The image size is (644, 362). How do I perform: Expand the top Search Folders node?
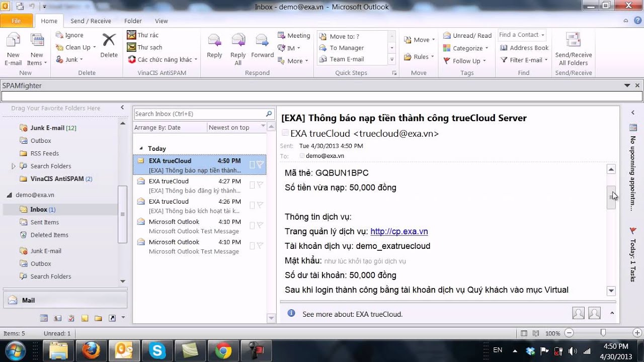(14, 166)
